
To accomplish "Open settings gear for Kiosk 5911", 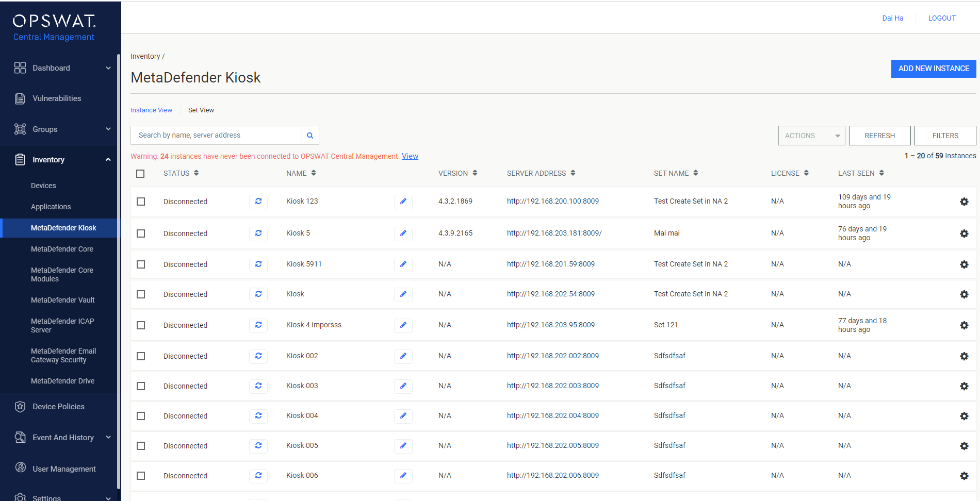I will click(x=964, y=264).
